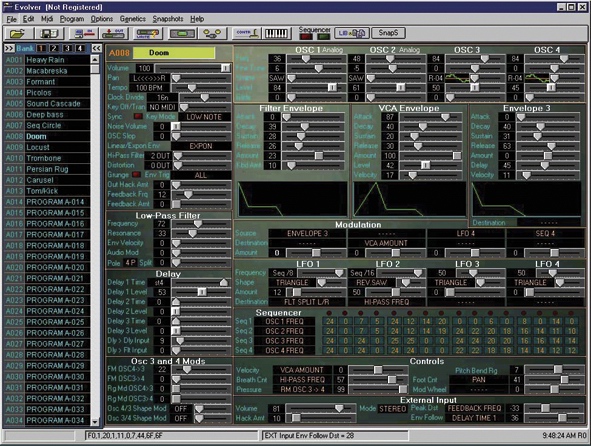
Task: Open the File menu
Action: tap(11, 19)
